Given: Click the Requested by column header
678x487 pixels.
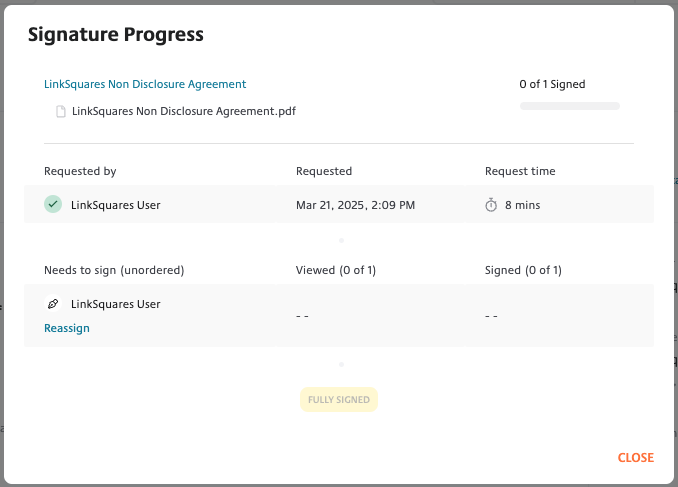Looking at the screenshot, I should [x=80, y=171].
